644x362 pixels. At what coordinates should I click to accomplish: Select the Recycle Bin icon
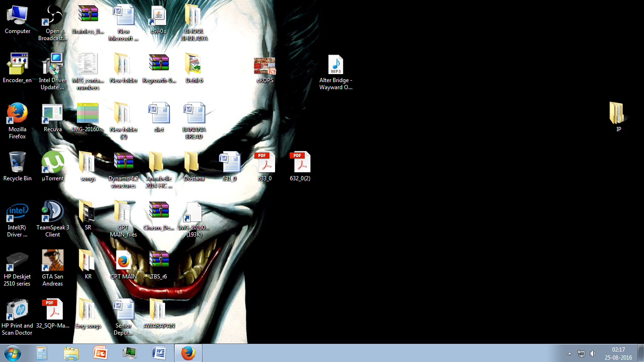17,167
